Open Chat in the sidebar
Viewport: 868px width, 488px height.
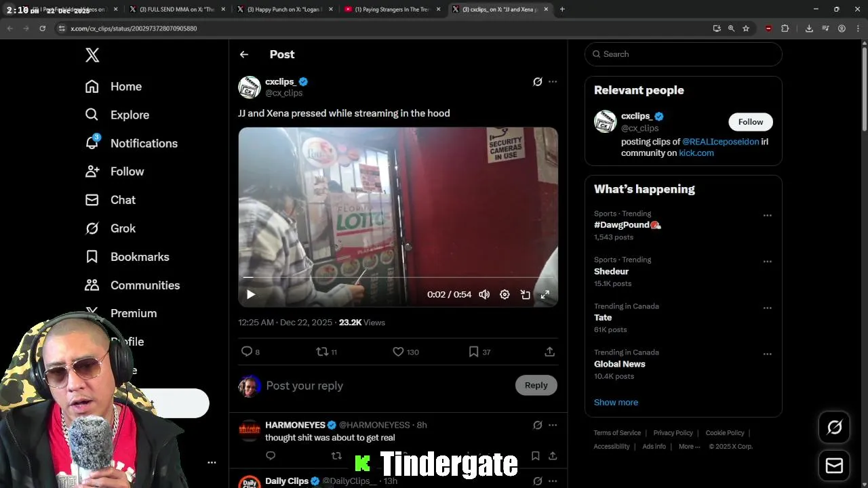(x=110, y=200)
